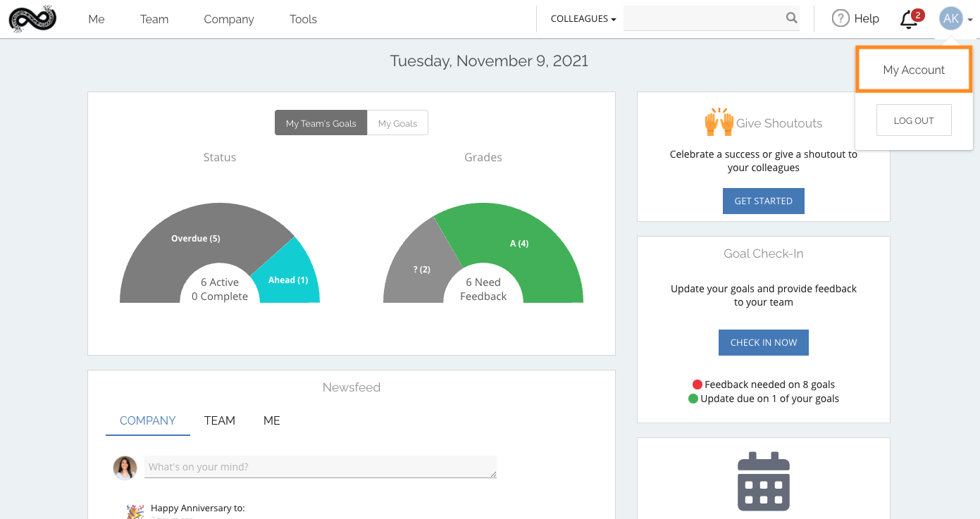The image size is (980, 519).
Task: Expand the account dropdown arrow next to AK
Action: click(x=970, y=20)
